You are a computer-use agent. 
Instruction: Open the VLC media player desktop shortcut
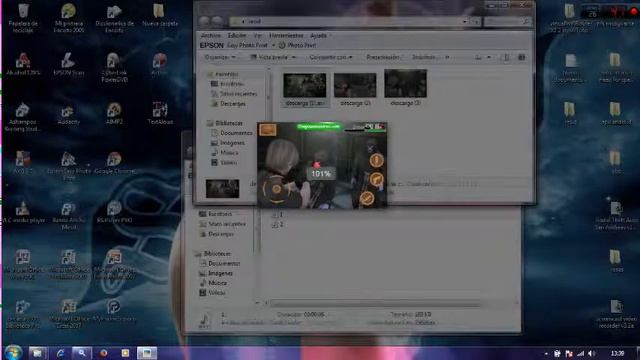point(23,212)
